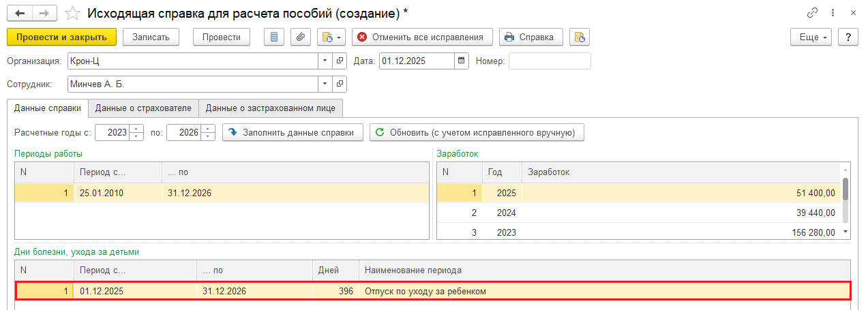This screenshot has width=868, height=310.
Task: Click Заполнить данные справки button
Action: click(293, 132)
